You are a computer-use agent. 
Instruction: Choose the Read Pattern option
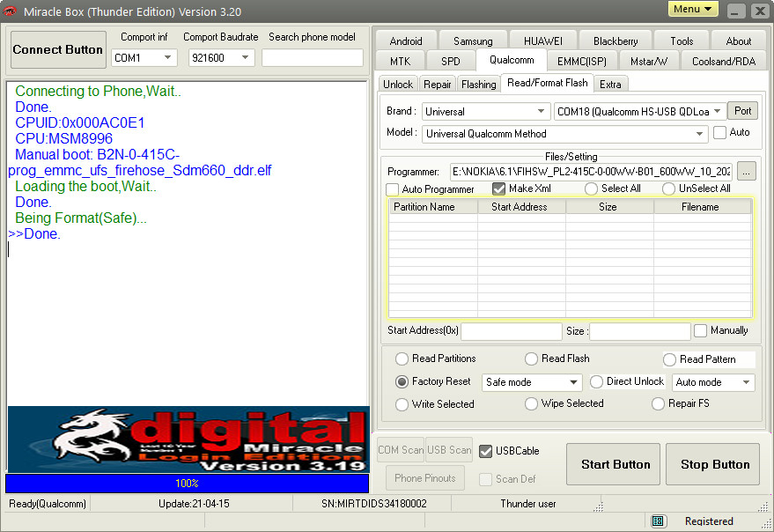pyautogui.click(x=669, y=359)
